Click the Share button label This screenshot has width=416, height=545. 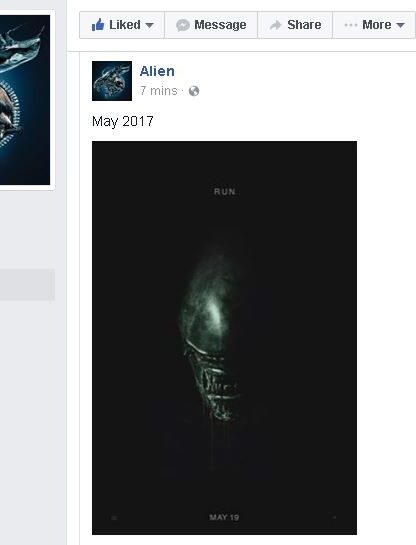click(x=304, y=25)
